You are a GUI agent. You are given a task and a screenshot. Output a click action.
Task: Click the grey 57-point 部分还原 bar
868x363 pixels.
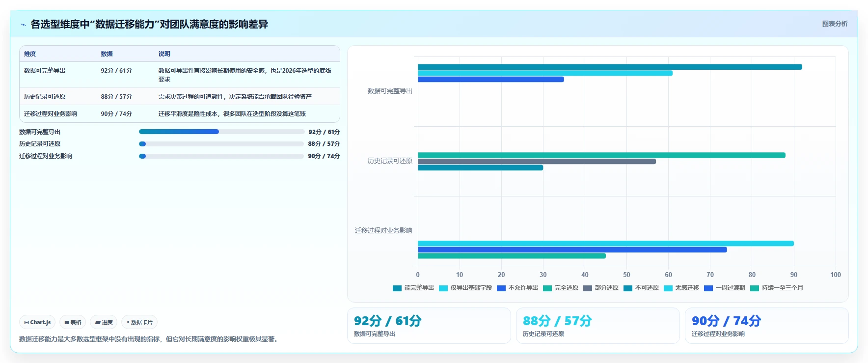click(537, 162)
